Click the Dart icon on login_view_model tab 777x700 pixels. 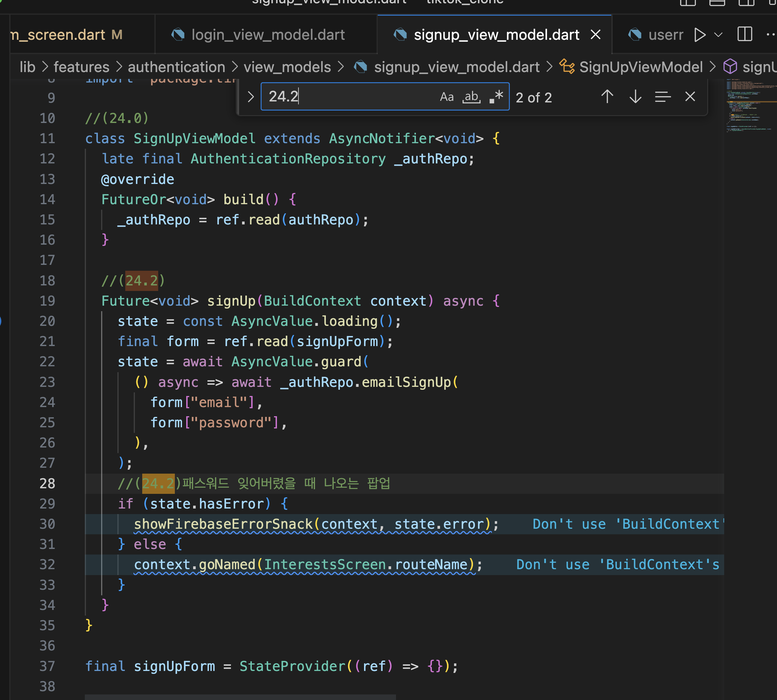[178, 35]
